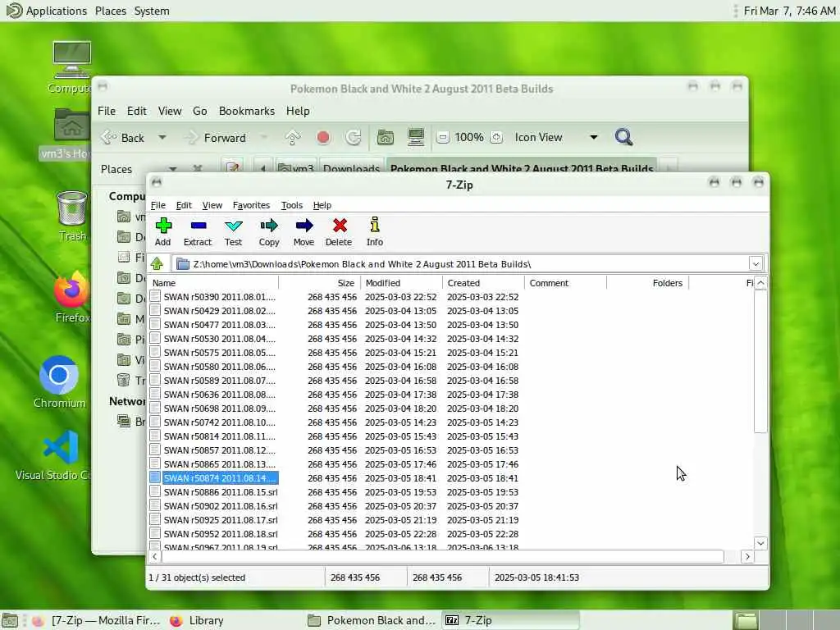The width and height of the screenshot is (840, 630).
Task: Click scroll down arrow in 7-Zip list
Action: click(x=760, y=543)
